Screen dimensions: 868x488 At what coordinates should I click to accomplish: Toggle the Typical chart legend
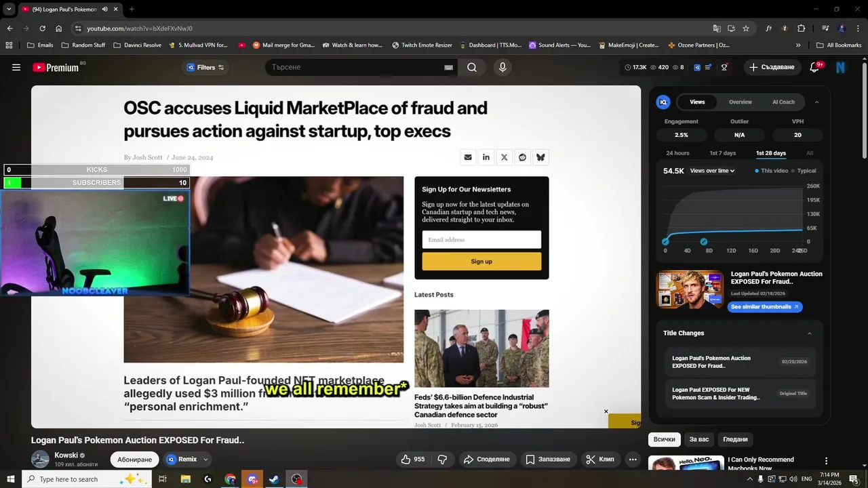[804, 171]
